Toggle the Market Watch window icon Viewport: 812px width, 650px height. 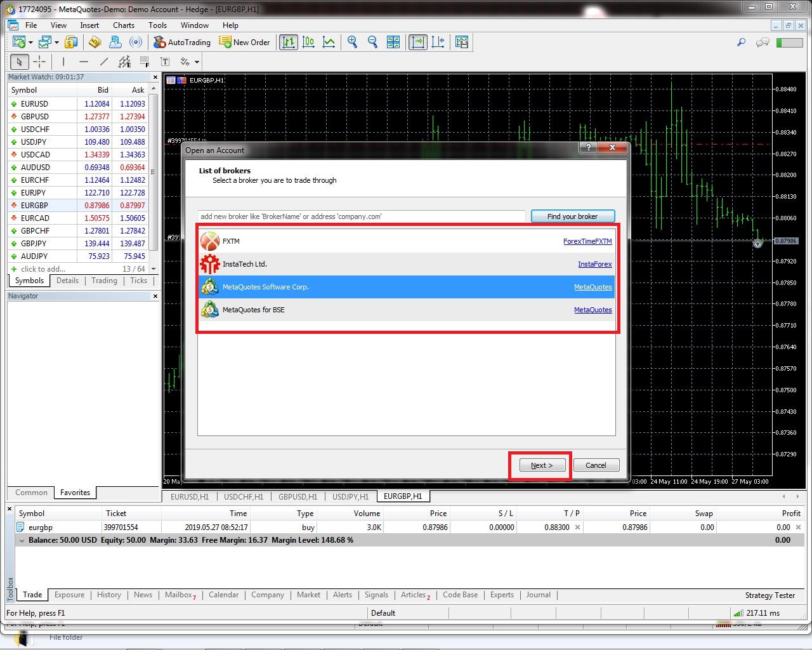point(71,43)
